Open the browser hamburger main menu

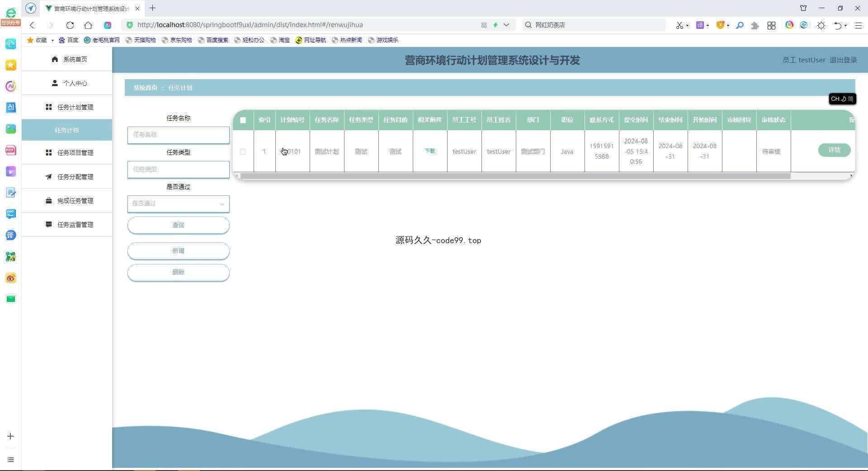click(x=858, y=25)
